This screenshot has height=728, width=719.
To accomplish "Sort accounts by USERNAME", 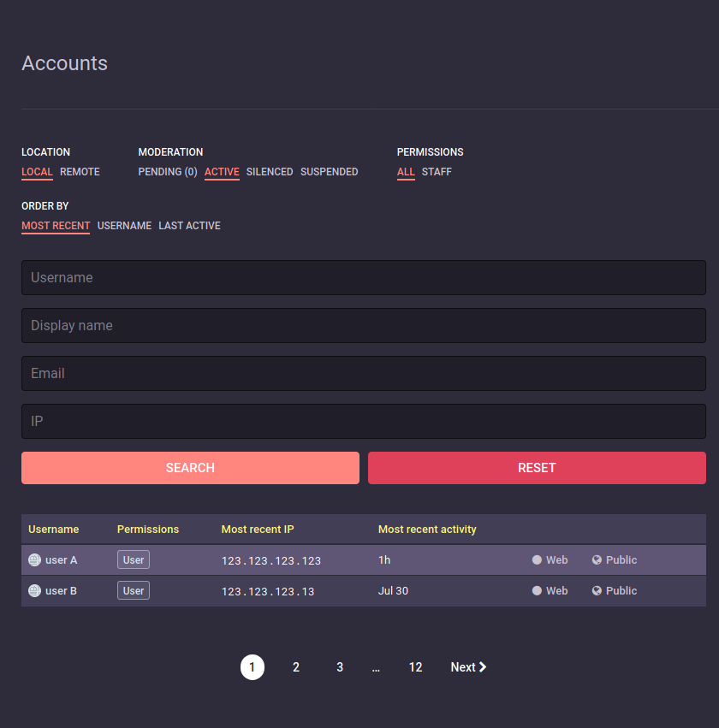I will 124,225.
